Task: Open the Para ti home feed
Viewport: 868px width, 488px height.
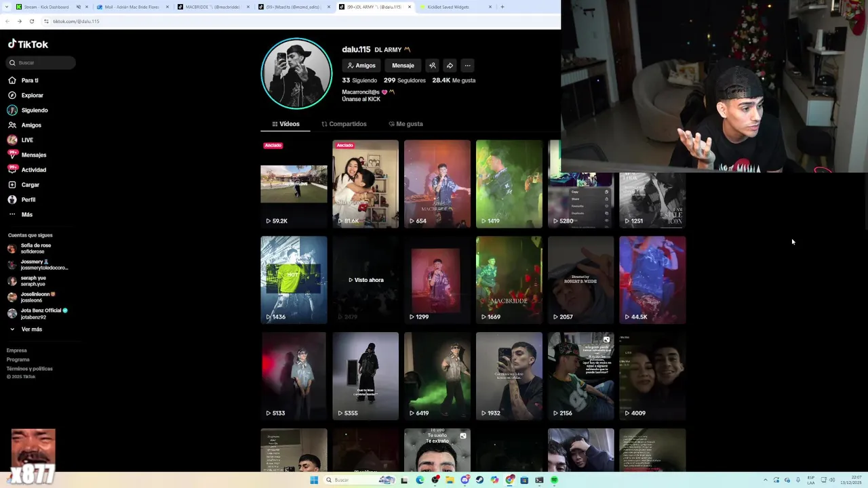Action: point(24,80)
